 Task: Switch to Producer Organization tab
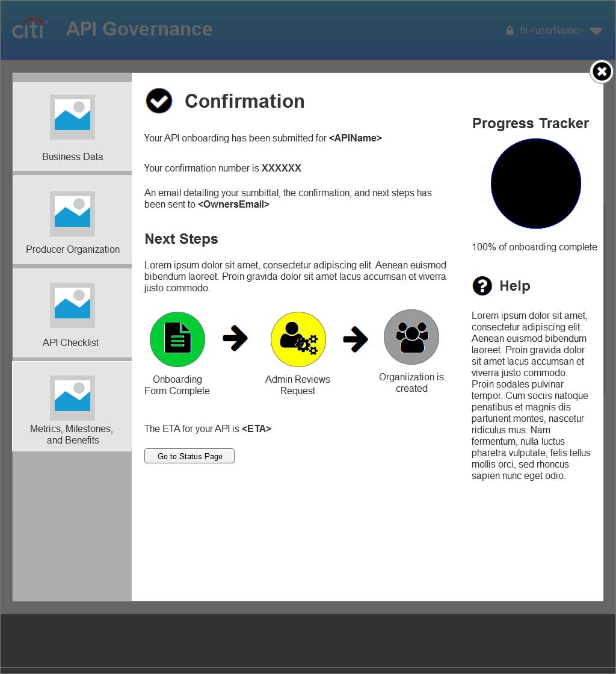pyautogui.click(x=72, y=220)
